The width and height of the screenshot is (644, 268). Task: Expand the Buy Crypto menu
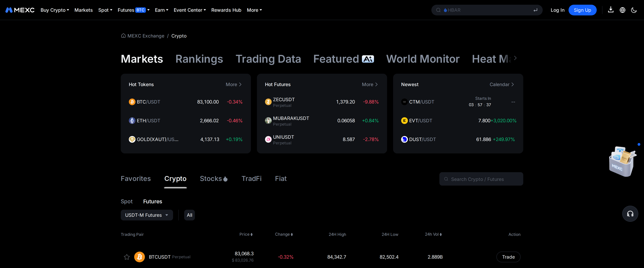tap(55, 10)
